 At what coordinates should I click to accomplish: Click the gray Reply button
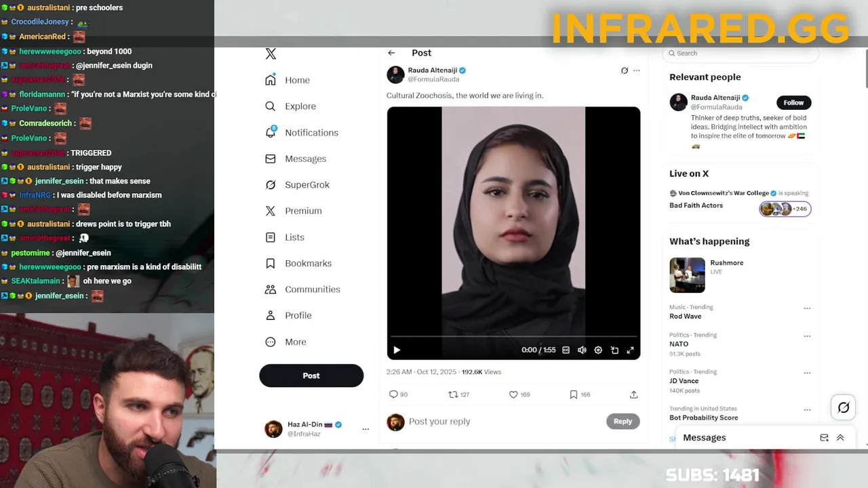[x=623, y=422]
